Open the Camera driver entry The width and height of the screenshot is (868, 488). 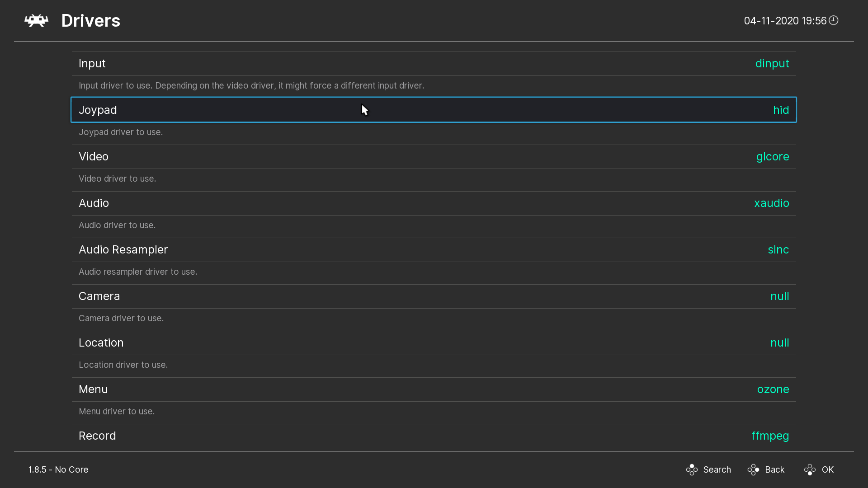(99, 296)
